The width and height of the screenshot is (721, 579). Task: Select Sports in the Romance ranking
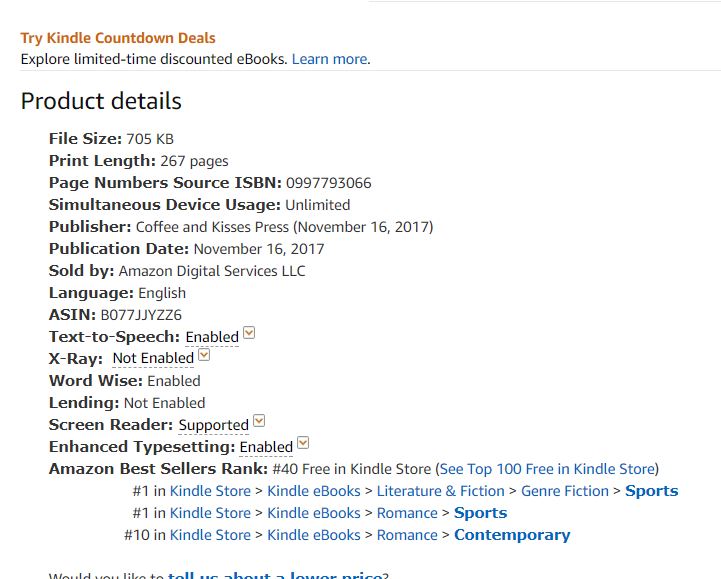tap(480, 513)
